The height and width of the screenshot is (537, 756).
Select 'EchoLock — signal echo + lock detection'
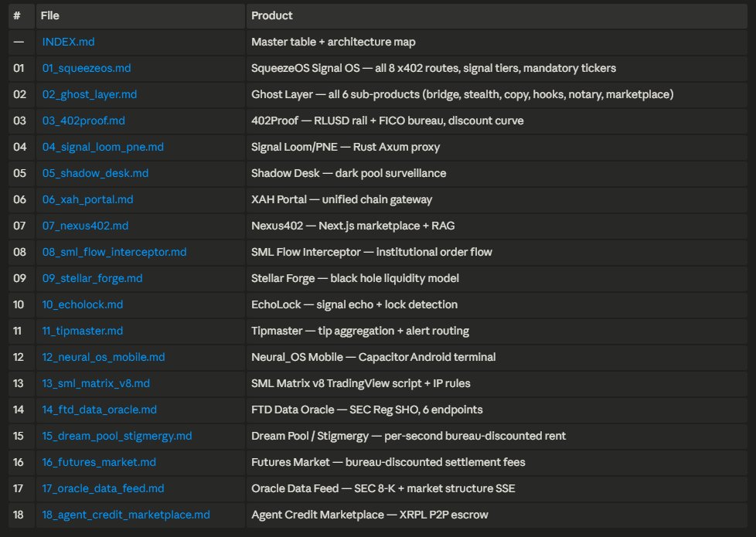[354, 304]
